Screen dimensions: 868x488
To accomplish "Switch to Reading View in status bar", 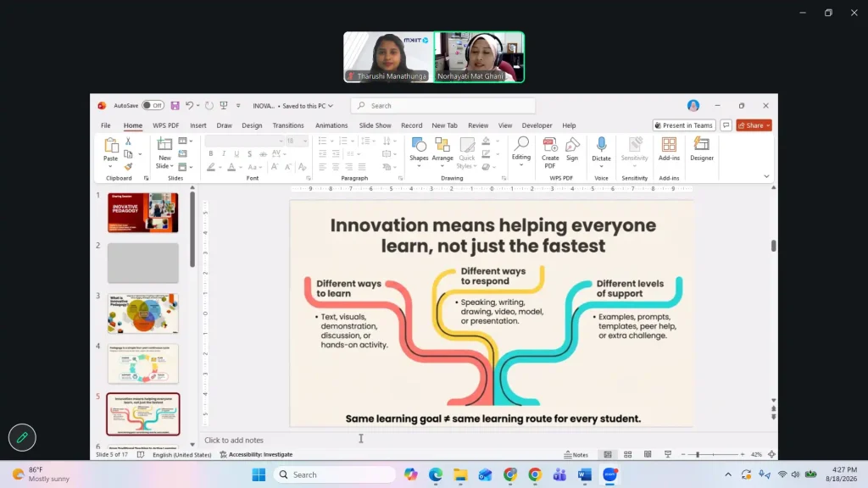I will (x=648, y=454).
